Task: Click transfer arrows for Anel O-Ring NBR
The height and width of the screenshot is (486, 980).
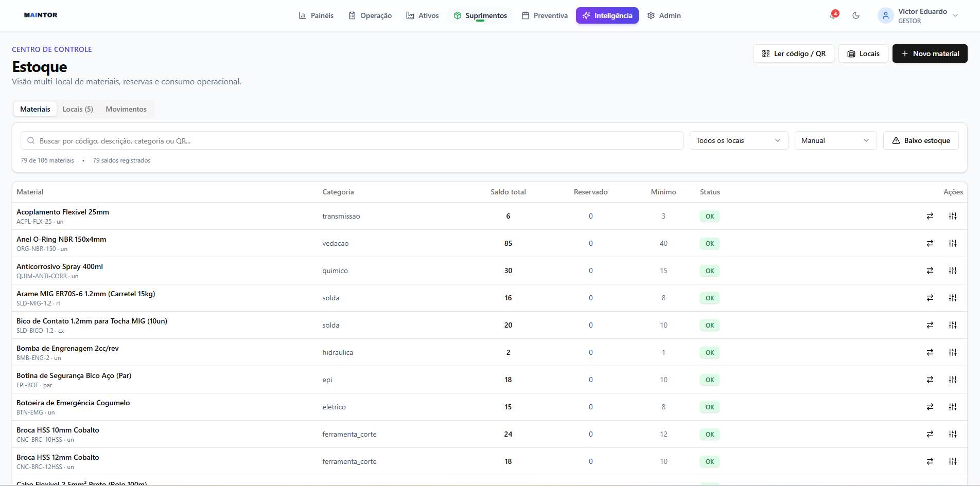Action: (x=930, y=243)
